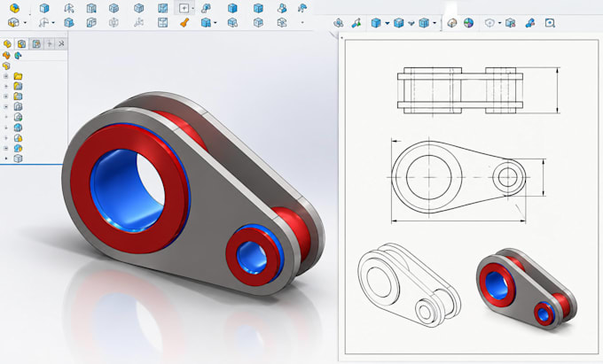Click the blue pen icon with green arrow
The image size is (603, 364).
coord(356,23)
